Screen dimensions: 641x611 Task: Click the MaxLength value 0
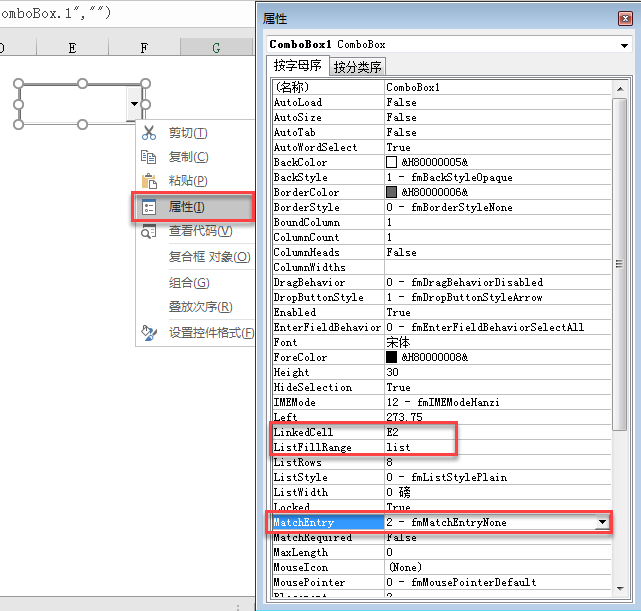(x=390, y=553)
